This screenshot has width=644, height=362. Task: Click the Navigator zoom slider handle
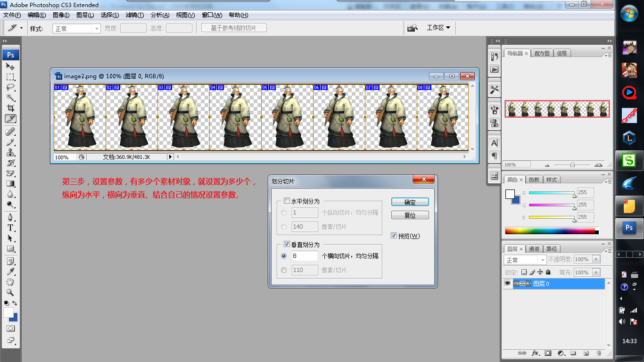572,165
